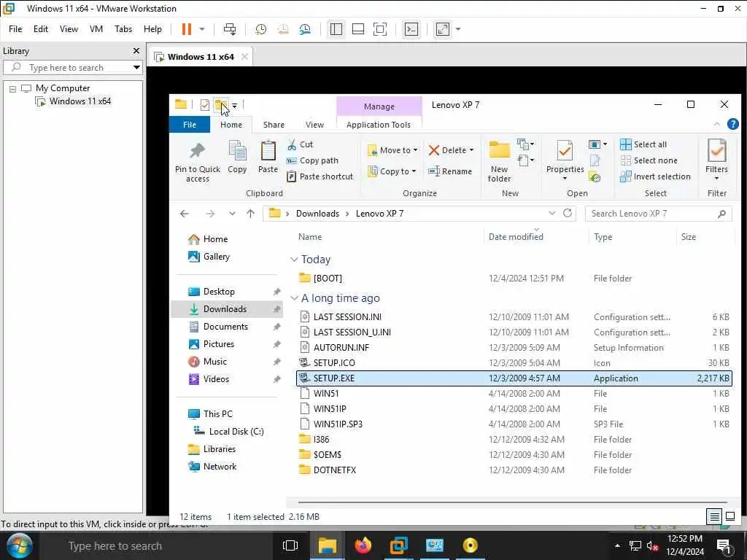Rename the selected file
The height and width of the screenshot is (560, 747).
point(450,171)
